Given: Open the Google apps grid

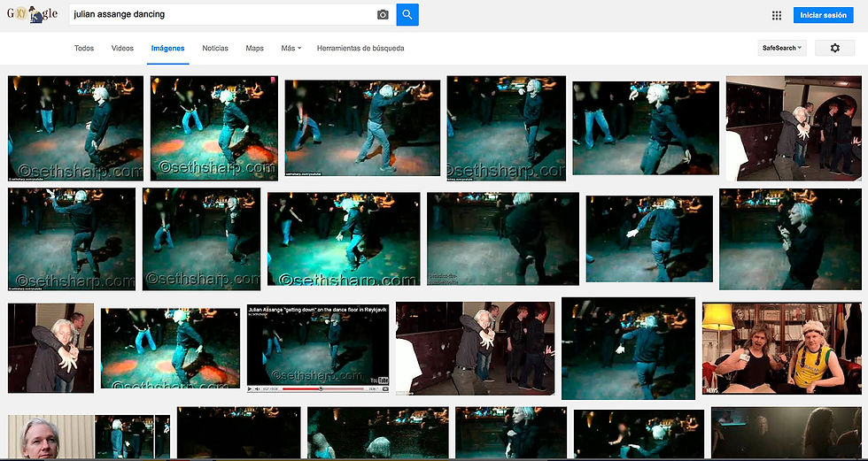Looking at the screenshot, I should (x=777, y=15).
